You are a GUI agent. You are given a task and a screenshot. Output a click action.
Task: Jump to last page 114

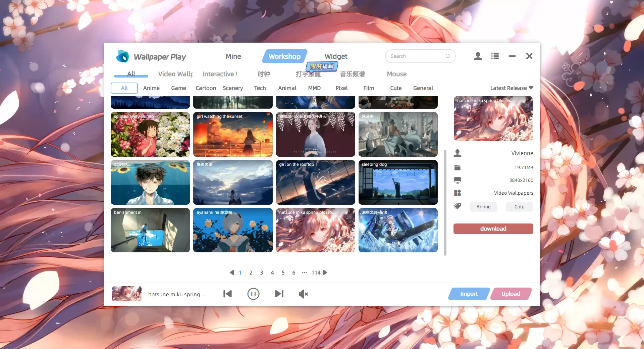[316, 272]
